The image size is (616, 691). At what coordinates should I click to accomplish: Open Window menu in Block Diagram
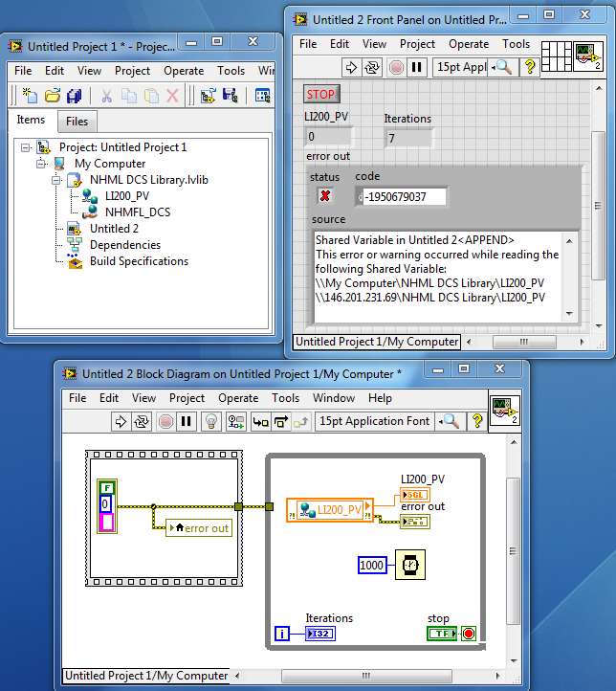coord(333,398)
